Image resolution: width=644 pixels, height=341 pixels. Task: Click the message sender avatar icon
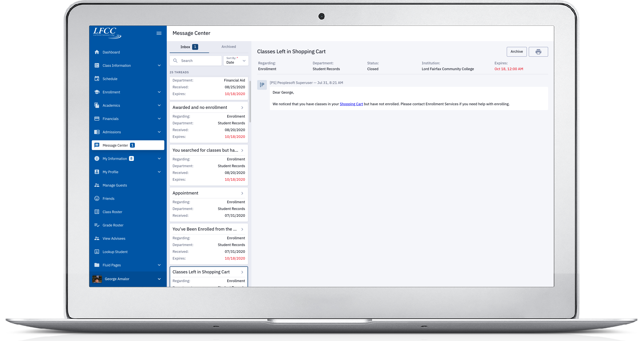point(262,85)
